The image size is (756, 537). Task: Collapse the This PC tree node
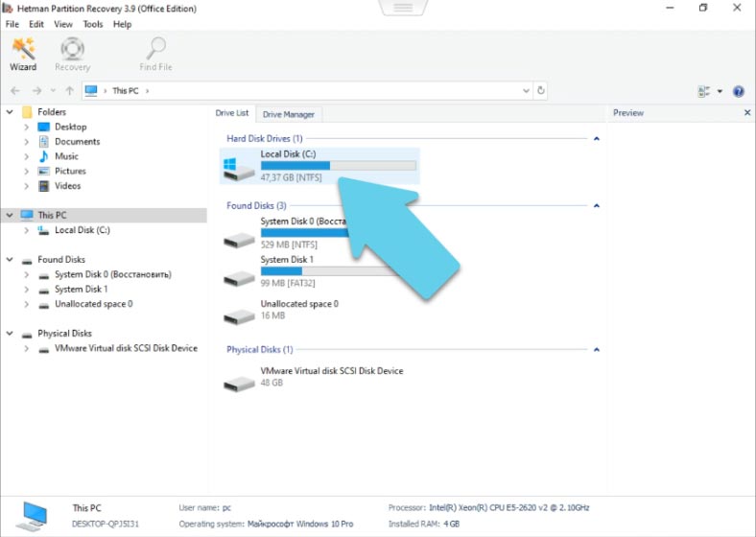click(x=10, y=215)
